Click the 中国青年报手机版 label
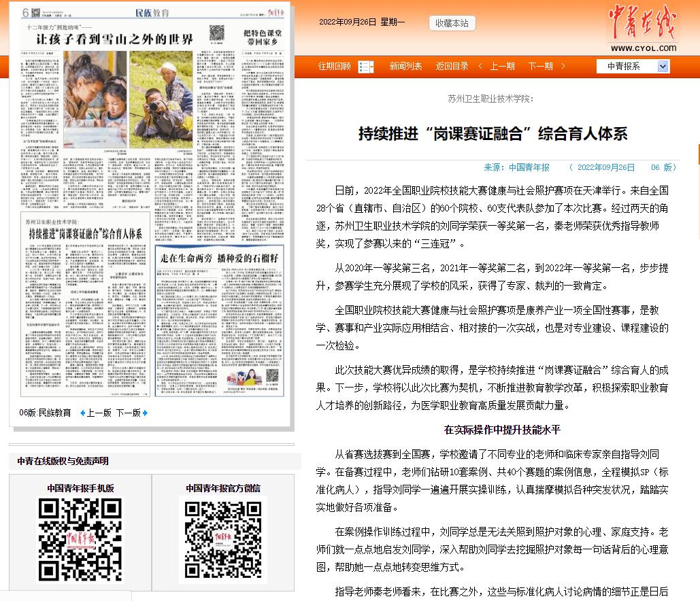 pos(80,488)
